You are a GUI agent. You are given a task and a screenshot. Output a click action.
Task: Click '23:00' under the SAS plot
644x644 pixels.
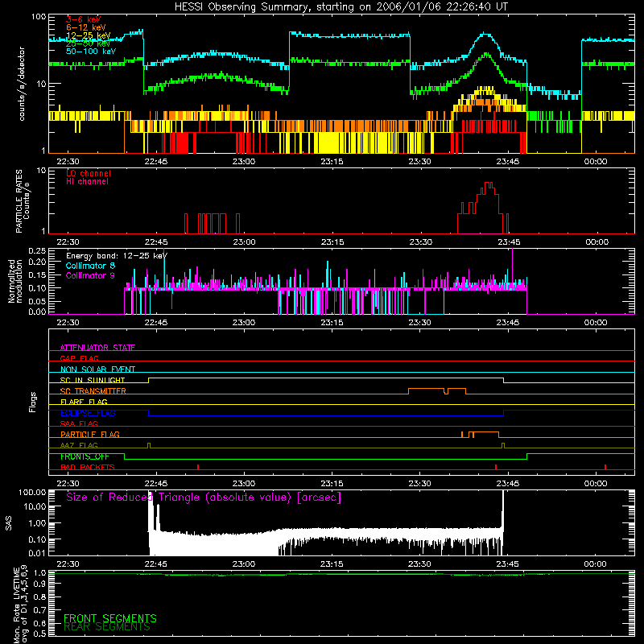point(244,564)
